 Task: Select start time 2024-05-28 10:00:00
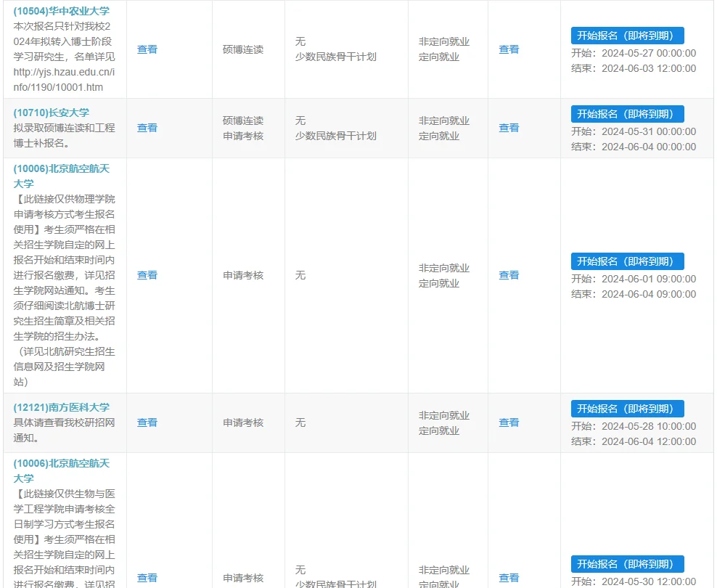point(648,426)
